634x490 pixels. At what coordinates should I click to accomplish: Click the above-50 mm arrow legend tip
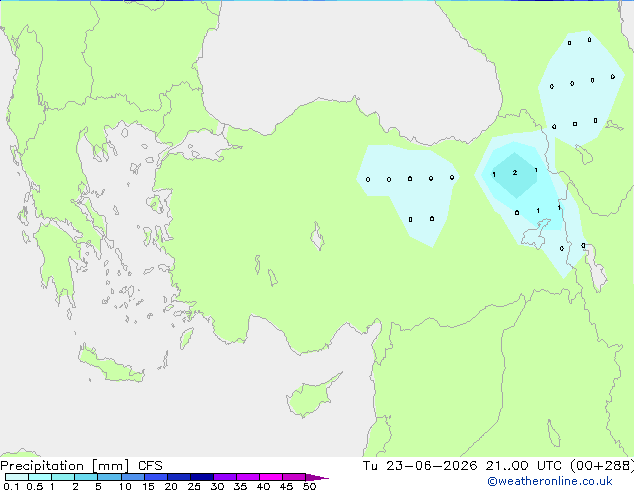click(x=317, y=477)
